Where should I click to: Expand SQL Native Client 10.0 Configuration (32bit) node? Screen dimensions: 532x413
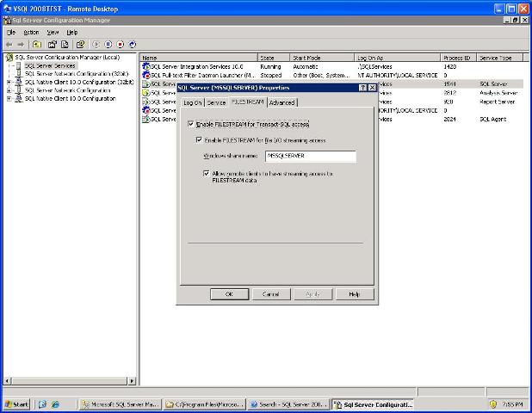click(x=9, y=82)
